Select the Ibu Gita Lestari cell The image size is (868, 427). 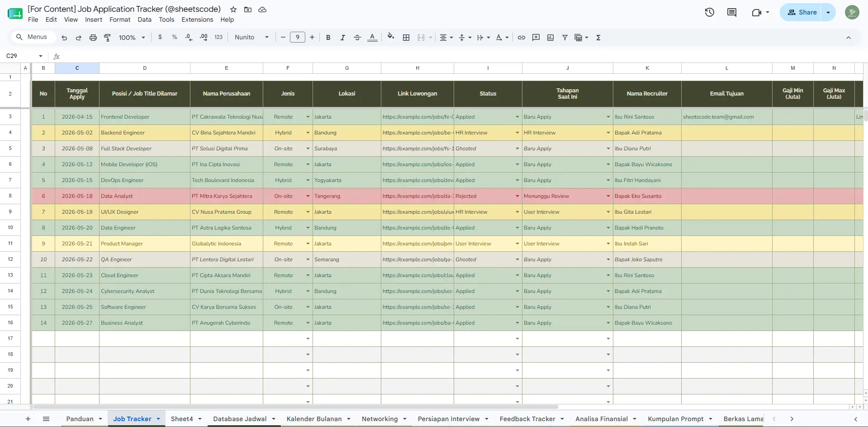coord(647,212)
